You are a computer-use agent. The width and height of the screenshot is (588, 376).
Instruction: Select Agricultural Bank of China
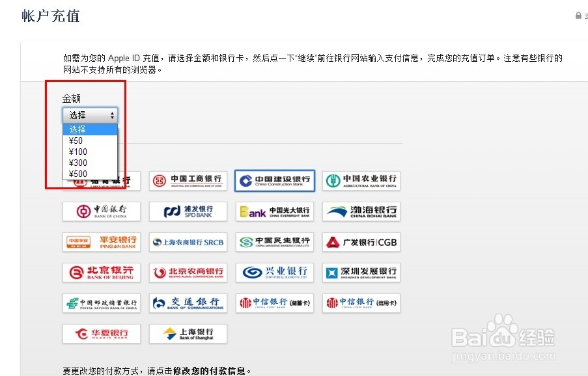point(361,180)
